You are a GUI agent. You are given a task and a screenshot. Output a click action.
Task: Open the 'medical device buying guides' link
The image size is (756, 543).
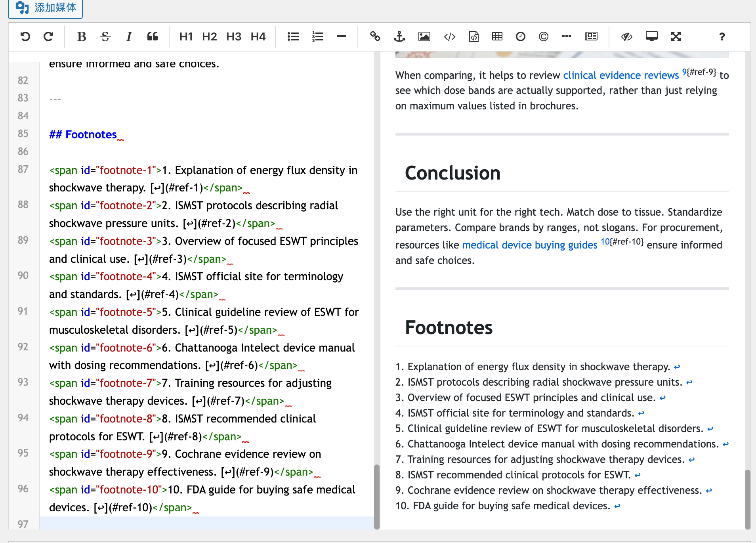click(530, 245)
